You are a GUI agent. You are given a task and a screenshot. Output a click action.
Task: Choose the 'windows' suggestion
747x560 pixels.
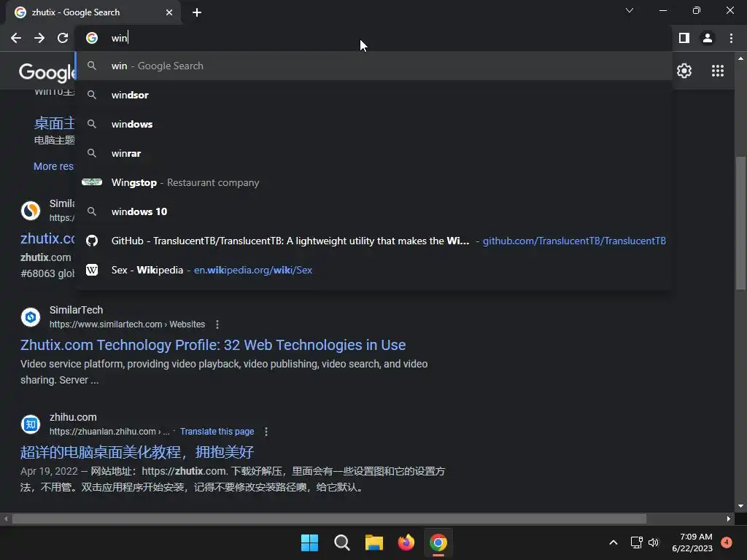(374, 124)
